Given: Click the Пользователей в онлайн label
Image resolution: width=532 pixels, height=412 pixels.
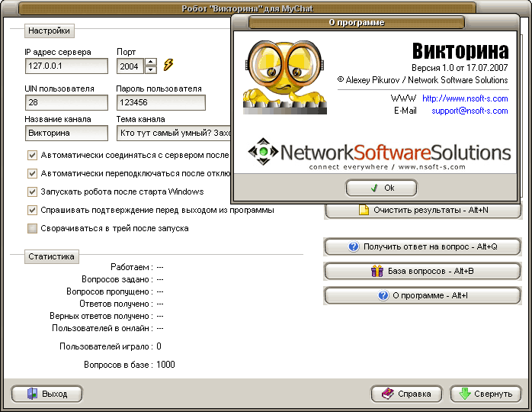Looking at the screenshot, I should [102, 328].
